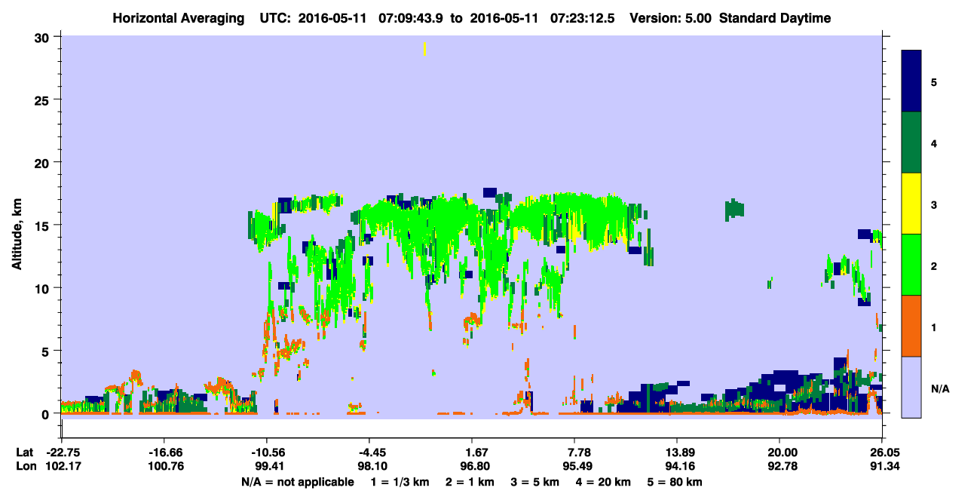Click the dark green colorbar segment labeled 4

pos(911,142)
